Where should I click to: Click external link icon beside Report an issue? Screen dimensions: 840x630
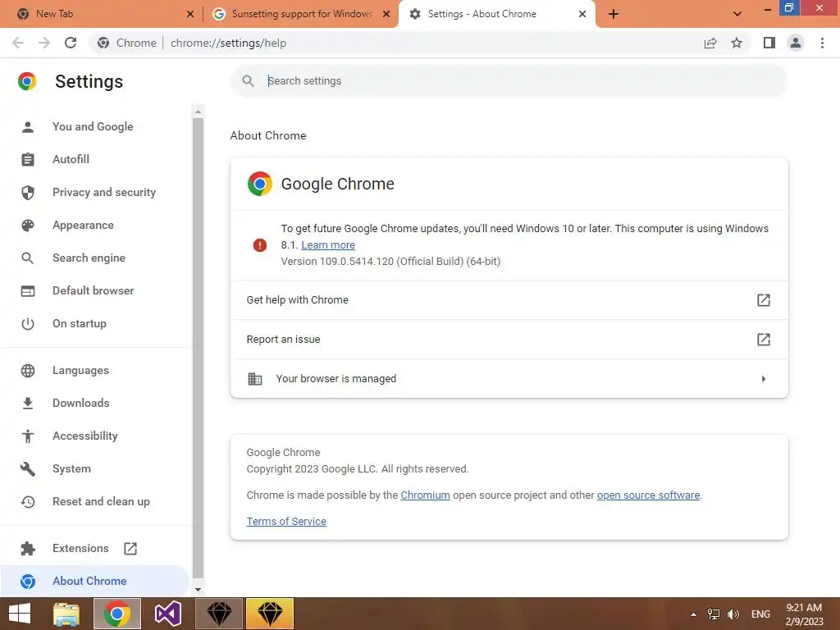pyautogui.click(x=764, y=339)
